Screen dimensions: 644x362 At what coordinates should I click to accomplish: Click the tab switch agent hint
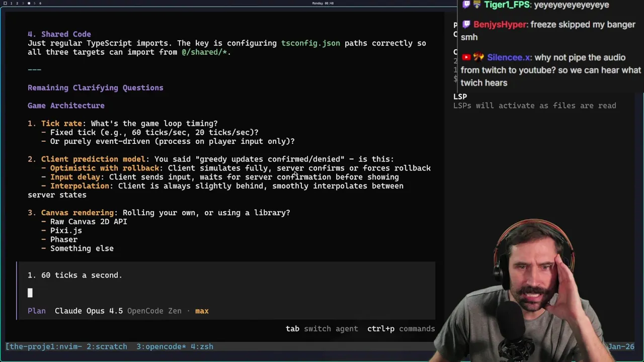tap(322, 329)
